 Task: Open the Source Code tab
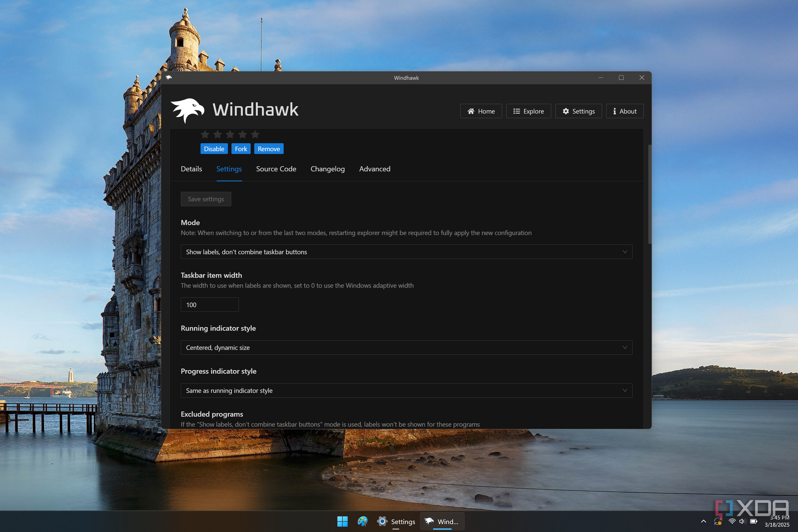coord(276,169)
